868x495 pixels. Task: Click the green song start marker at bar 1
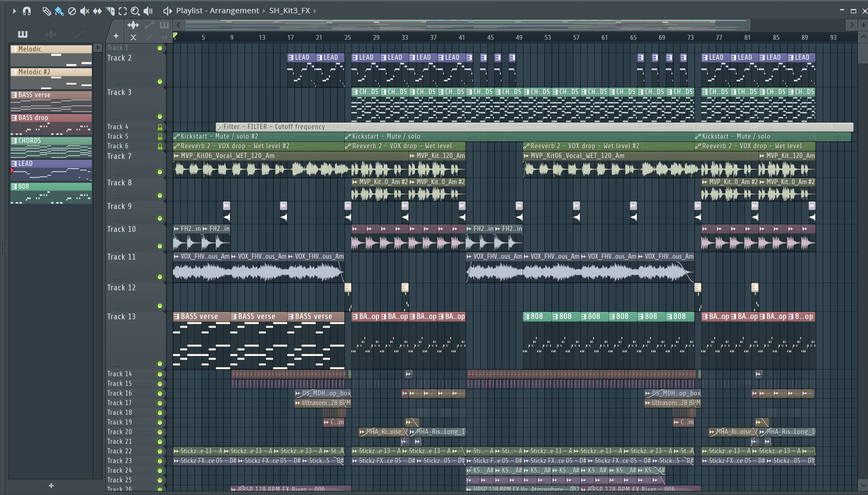coord(175,36)
